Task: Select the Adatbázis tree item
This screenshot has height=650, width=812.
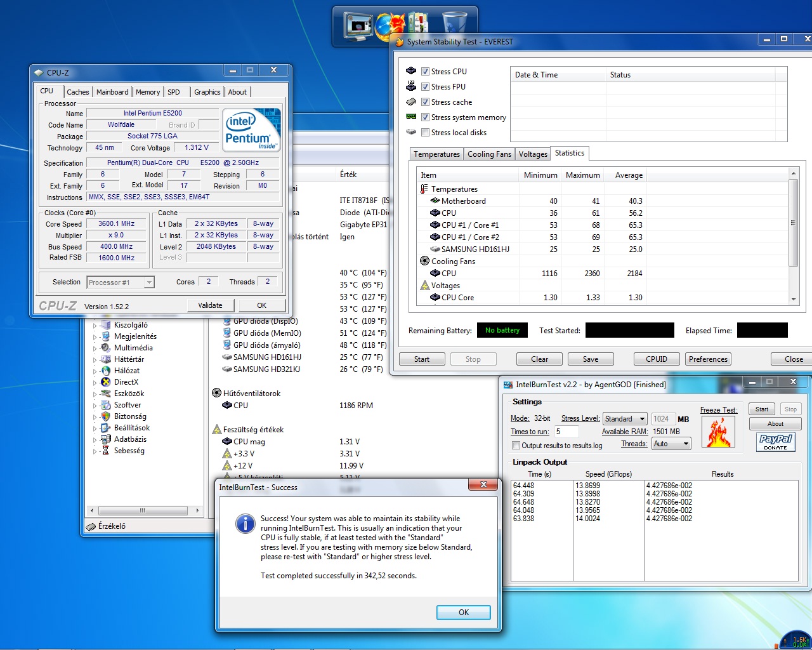Action: click(x=130, y=439)
